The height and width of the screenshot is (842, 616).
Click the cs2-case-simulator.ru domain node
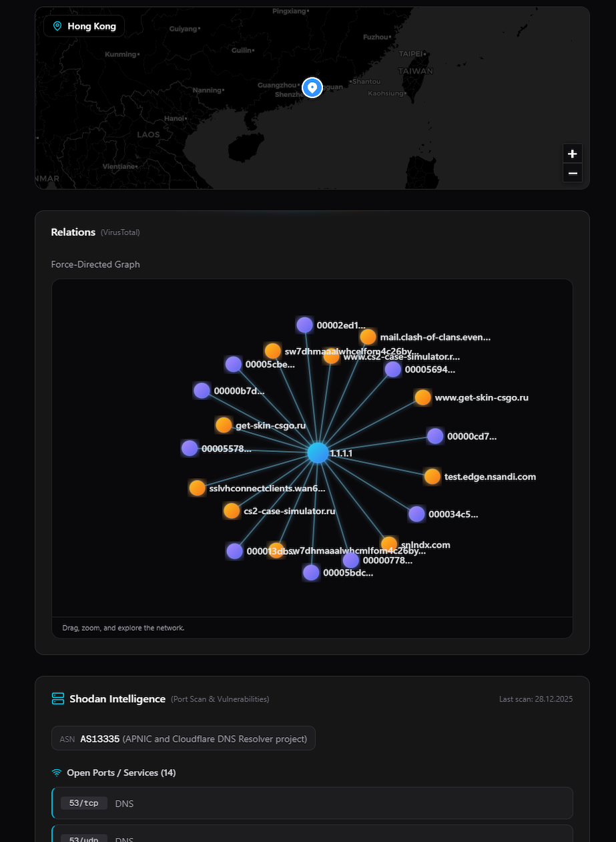pos(232,511)
